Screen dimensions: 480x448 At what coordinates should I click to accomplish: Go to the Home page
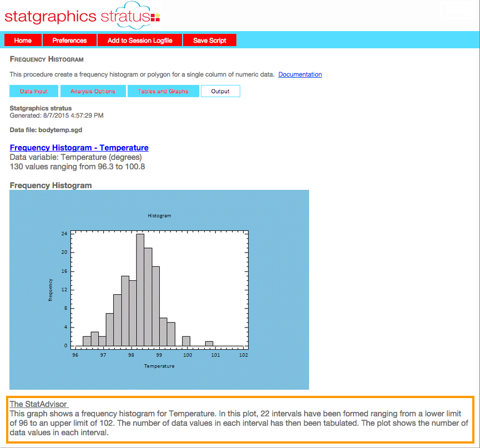click(x=23, y=41)
